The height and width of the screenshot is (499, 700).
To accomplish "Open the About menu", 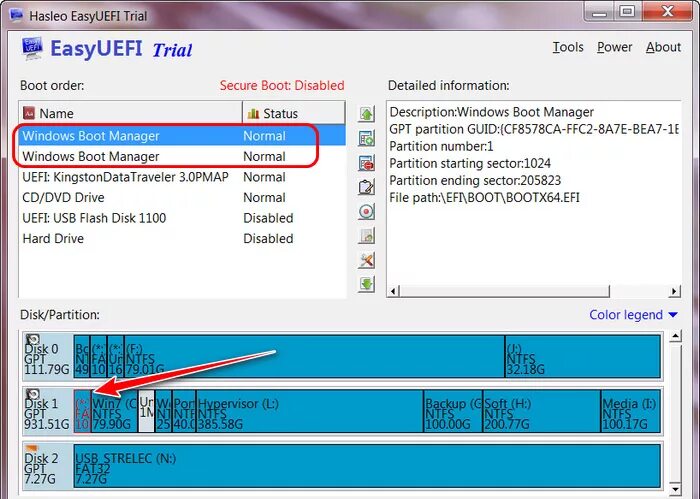I will (663, 47).
